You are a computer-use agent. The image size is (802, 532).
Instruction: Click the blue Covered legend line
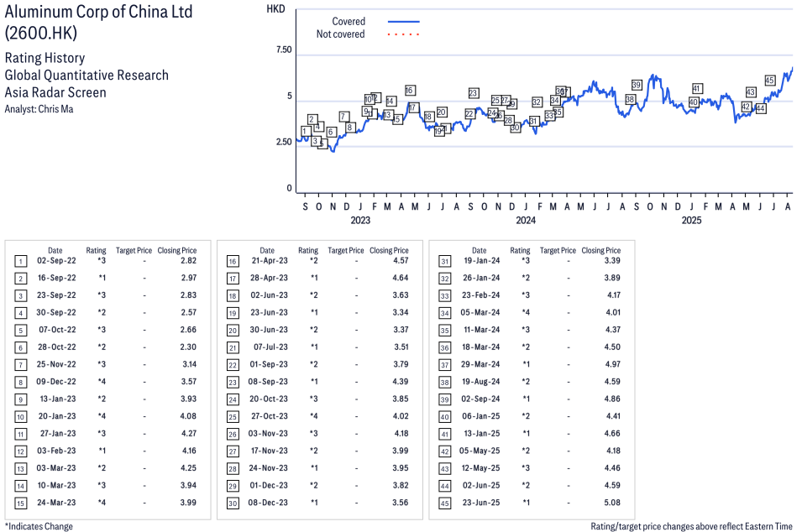pos(404,22)
